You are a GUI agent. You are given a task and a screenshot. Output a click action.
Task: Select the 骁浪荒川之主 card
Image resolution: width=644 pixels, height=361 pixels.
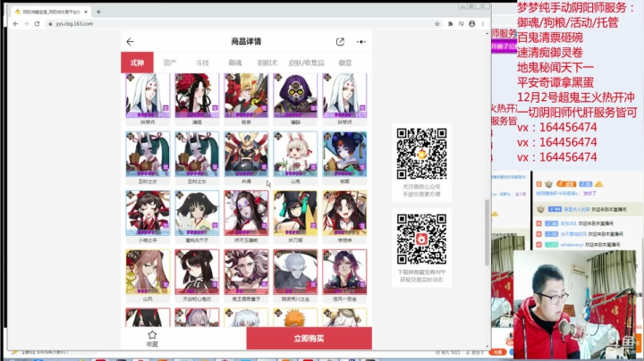click(295, 276)
